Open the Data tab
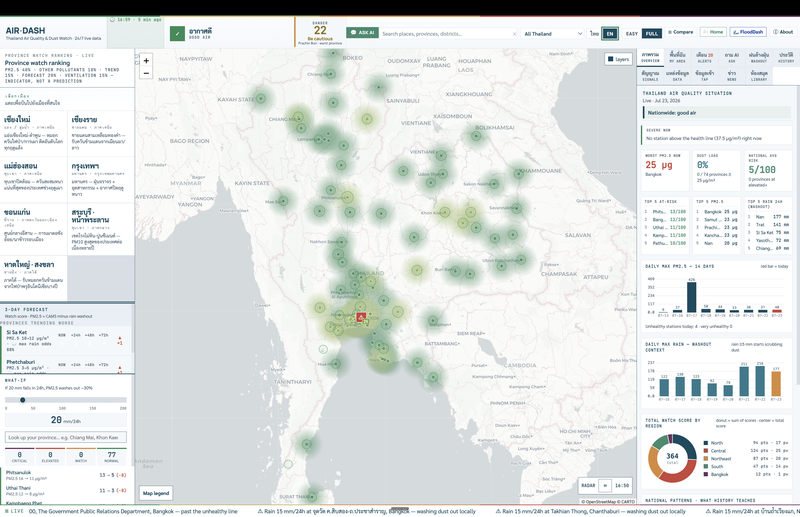Image resolution: width=800 pixels, height=517 pixels. [x=677, y=76]
